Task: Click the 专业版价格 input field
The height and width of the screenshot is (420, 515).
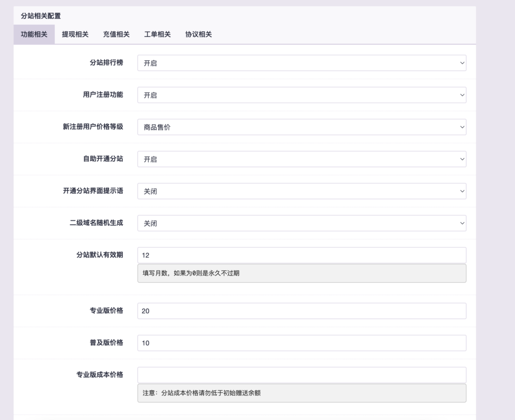Action: 302,311
